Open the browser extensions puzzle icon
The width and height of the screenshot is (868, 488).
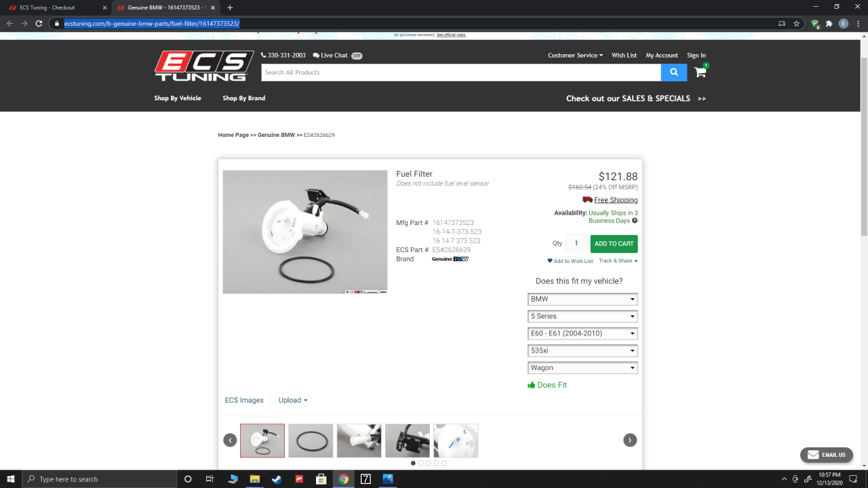tap(829, 23)
